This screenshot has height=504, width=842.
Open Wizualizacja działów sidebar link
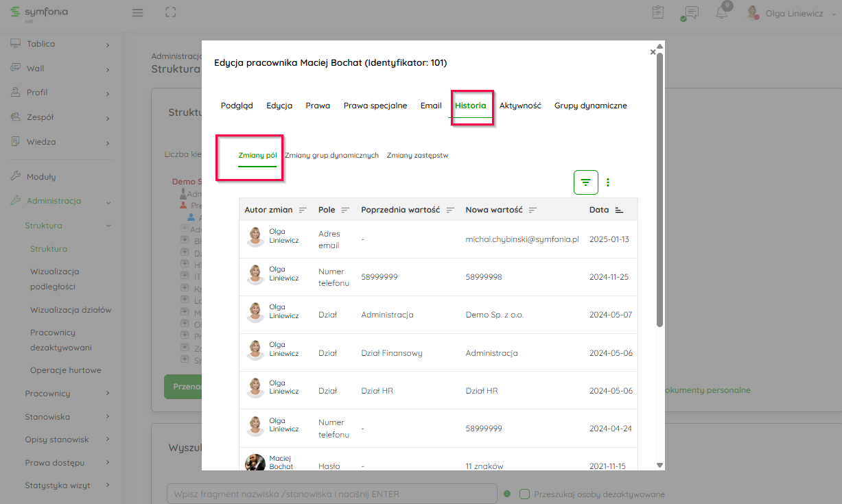(70, 310)
